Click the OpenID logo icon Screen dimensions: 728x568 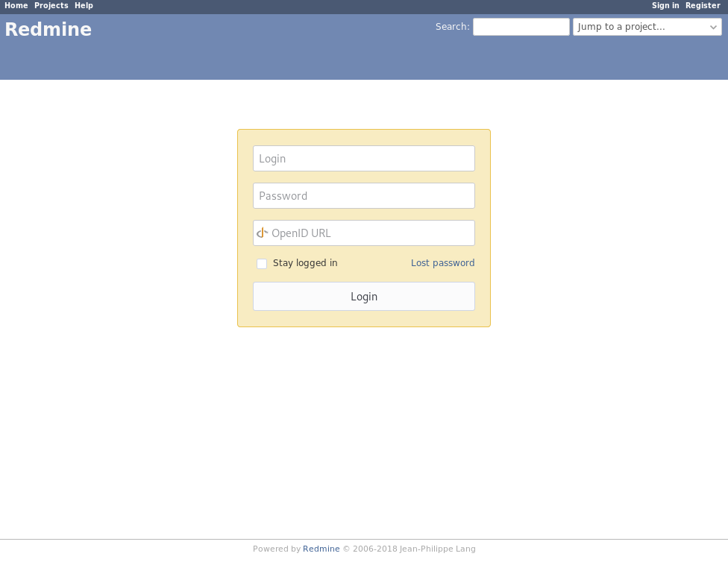click(x=263, y=233)
